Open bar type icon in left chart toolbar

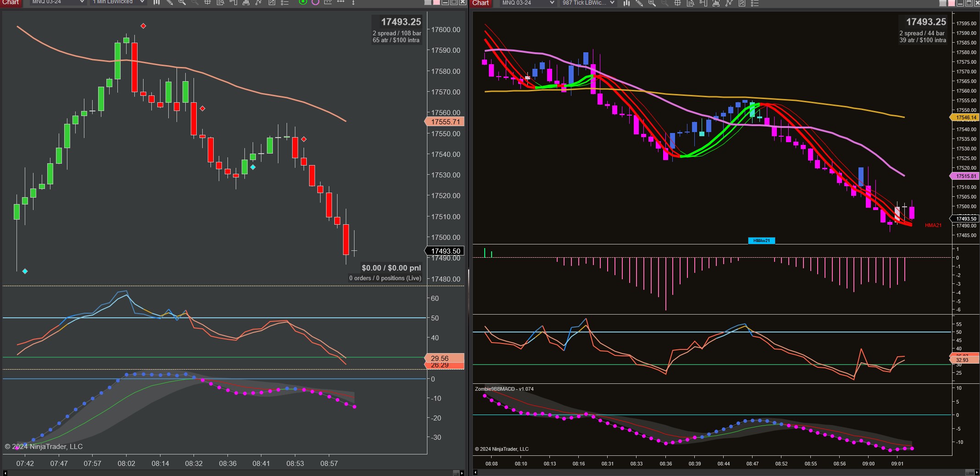156,2
